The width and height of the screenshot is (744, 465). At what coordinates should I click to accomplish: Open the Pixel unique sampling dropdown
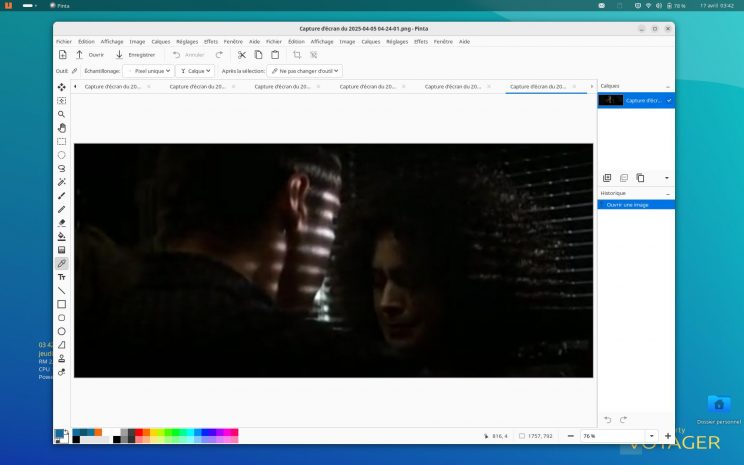coord(149,71)
